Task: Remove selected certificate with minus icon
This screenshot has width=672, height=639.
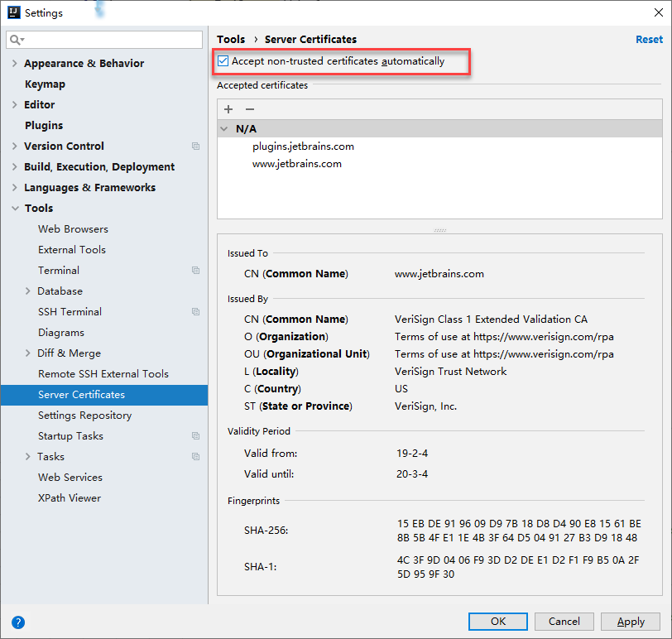Action: point(250,109)
